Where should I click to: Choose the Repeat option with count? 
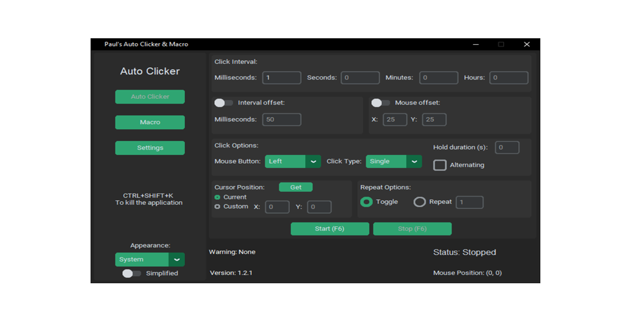coord(420,201)
